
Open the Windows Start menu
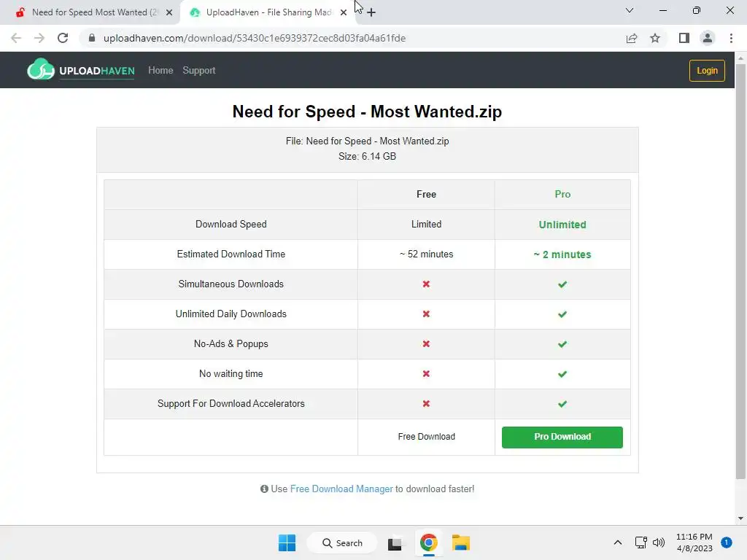287,542
